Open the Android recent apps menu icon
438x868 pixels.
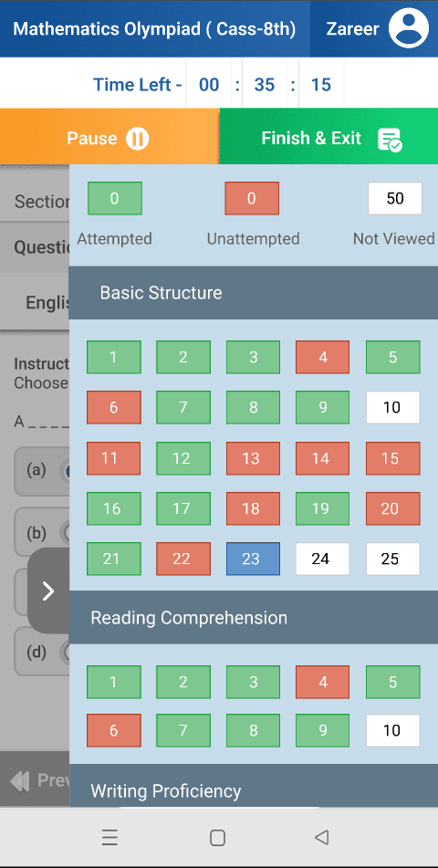[x=109, y=838]
